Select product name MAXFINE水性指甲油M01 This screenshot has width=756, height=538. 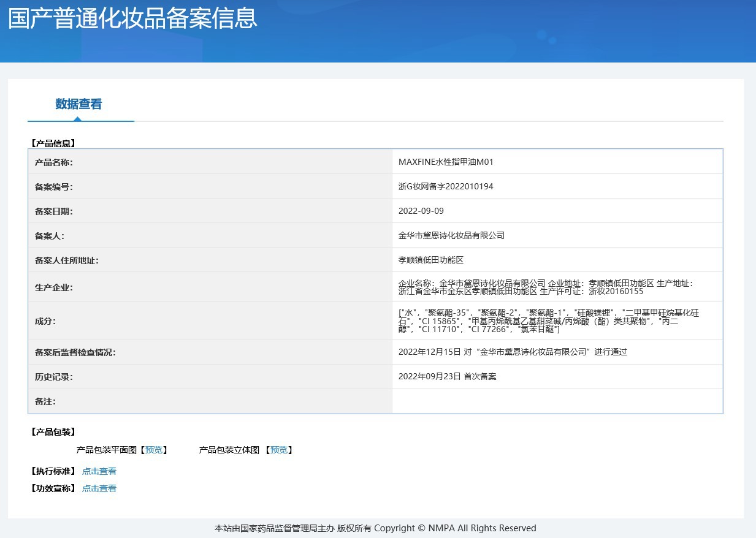point(446,162)
